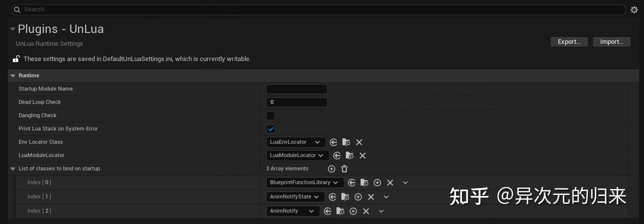Collapse List of classes to bind on startup

[x=13, y=169]
